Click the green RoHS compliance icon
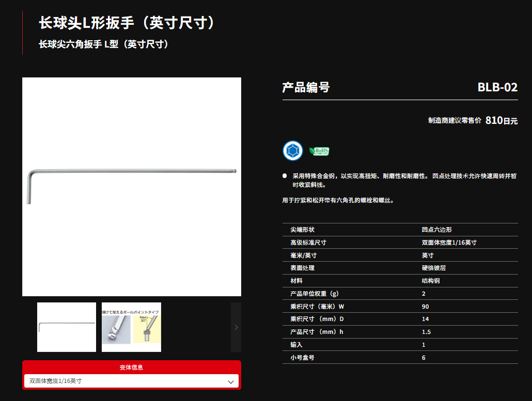Screen dimensions: 532x401 [x=319, y=151]
